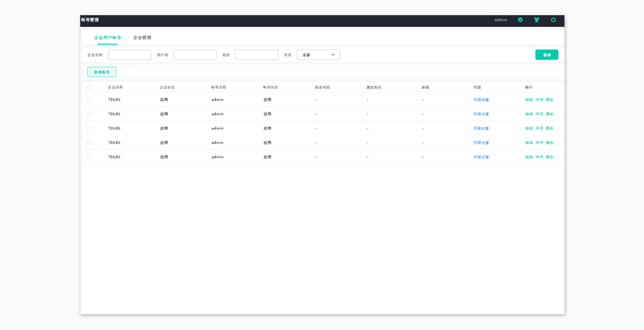Focus the 企业名称 input field

click(x=129, y=55)
